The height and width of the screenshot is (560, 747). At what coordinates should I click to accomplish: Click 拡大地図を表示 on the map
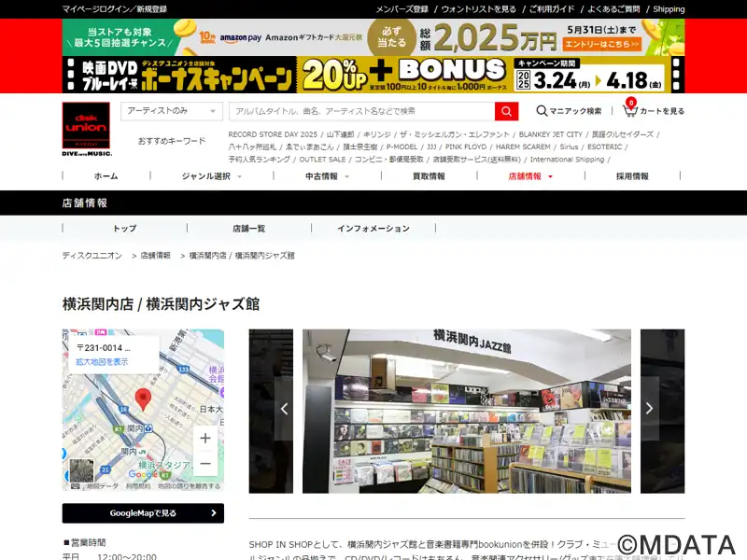[x=102, y=362]
